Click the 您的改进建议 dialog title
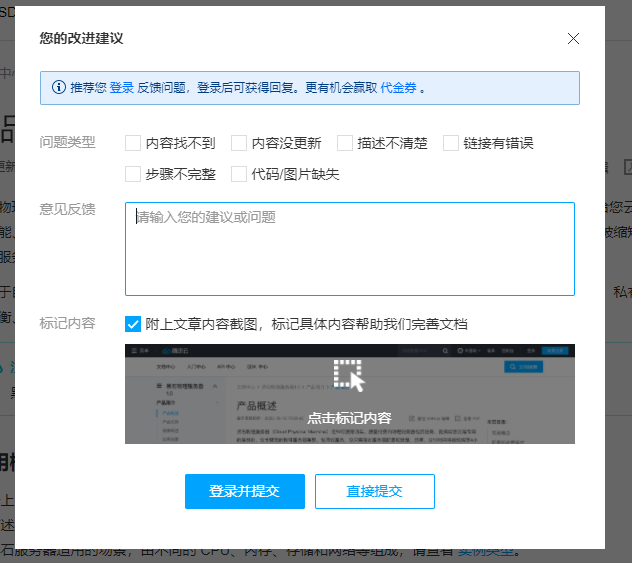The image size is (632, 563). coord(81,38)
